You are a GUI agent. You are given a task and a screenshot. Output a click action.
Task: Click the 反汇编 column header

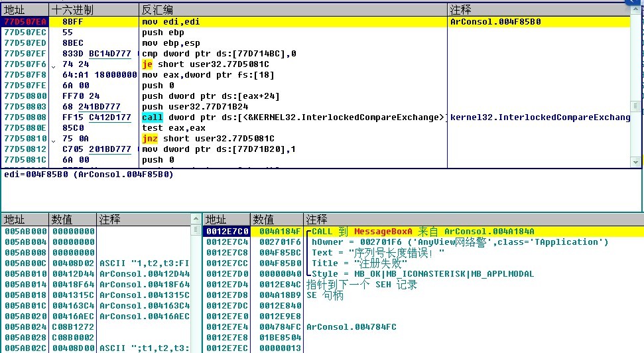[293, 9]
